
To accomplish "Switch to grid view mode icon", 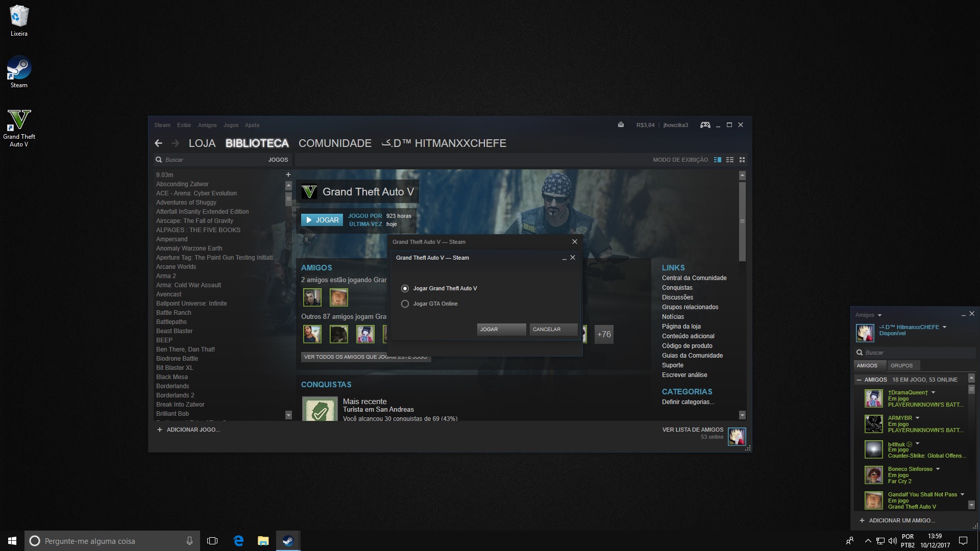I will tap(742, 160).
